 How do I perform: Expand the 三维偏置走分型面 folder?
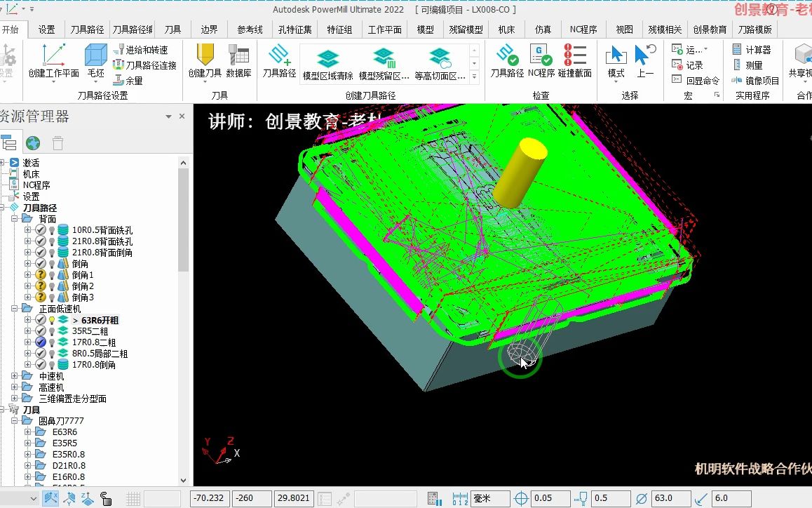point(15,398)
